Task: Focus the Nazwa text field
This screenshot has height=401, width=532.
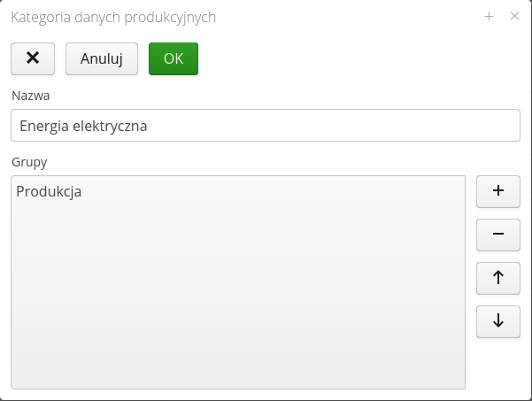Action: pos(265,126)
